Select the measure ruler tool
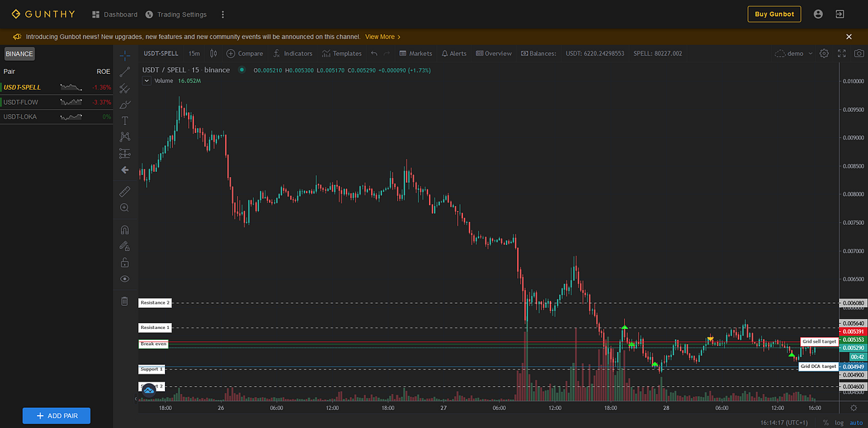The width and height of the screenshot is (868, 428). (124, 191)
